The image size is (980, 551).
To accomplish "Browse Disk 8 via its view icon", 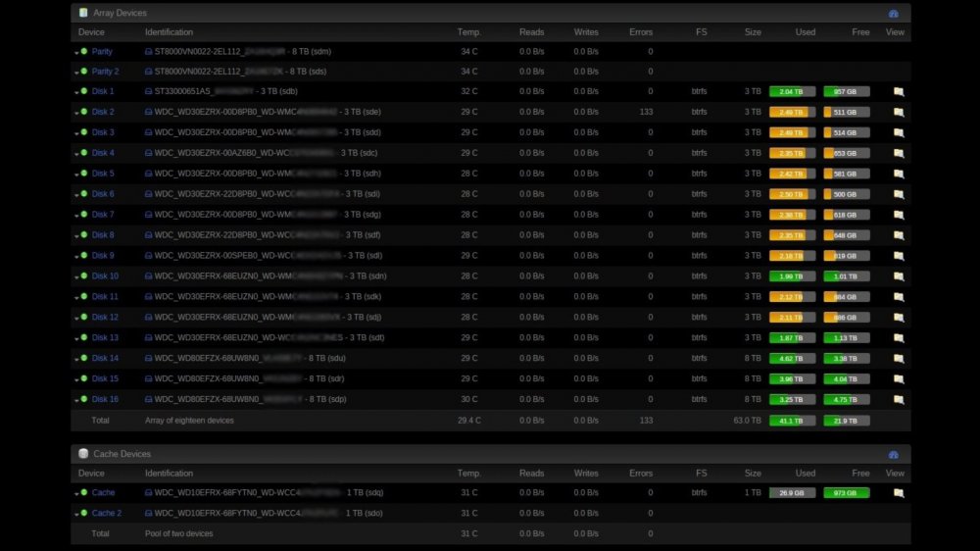I will point(898,235).
